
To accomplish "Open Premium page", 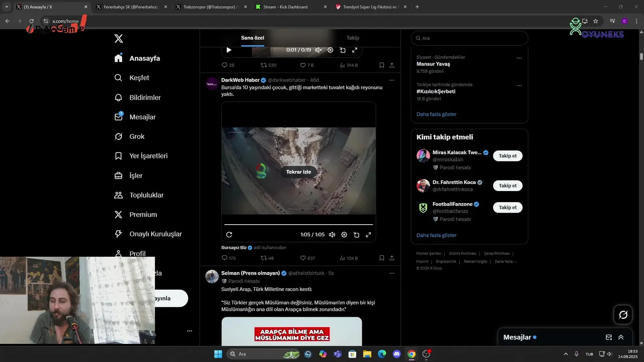I will pyautogui.click(x=136, y=215).
